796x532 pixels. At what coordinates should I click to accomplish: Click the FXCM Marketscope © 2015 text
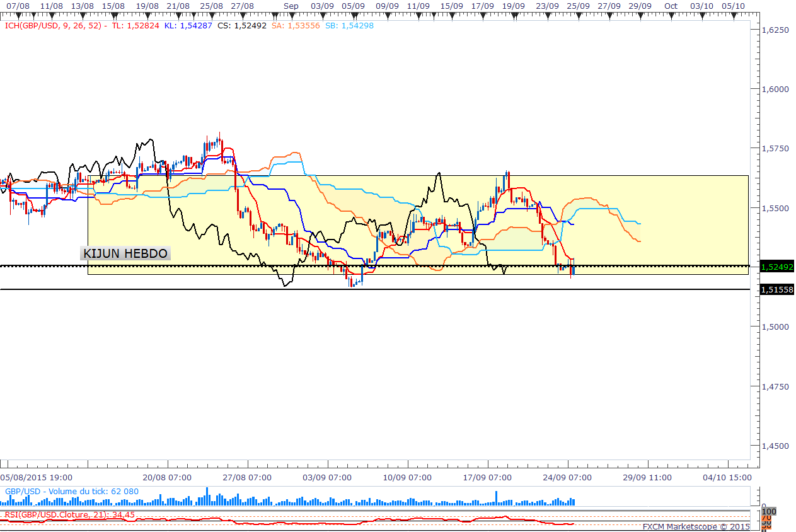pyautogui.click(x=696, y=526)
